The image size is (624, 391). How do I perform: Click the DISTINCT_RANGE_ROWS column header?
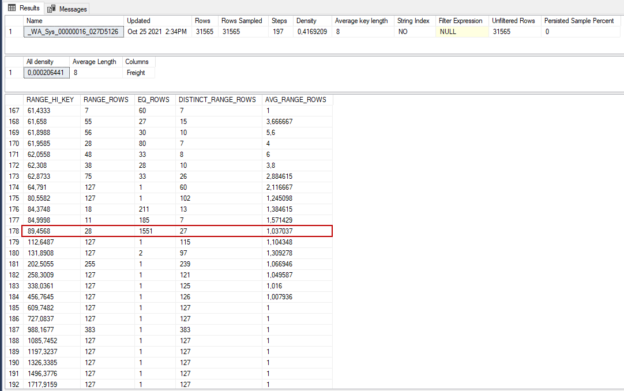pyautogui.click(x=218, y=99)
